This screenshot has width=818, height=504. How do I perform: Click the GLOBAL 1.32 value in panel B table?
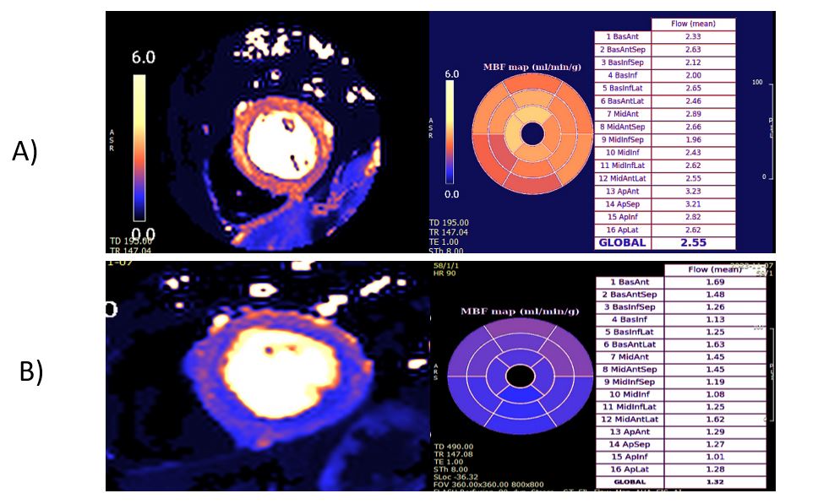pos(715,483)
